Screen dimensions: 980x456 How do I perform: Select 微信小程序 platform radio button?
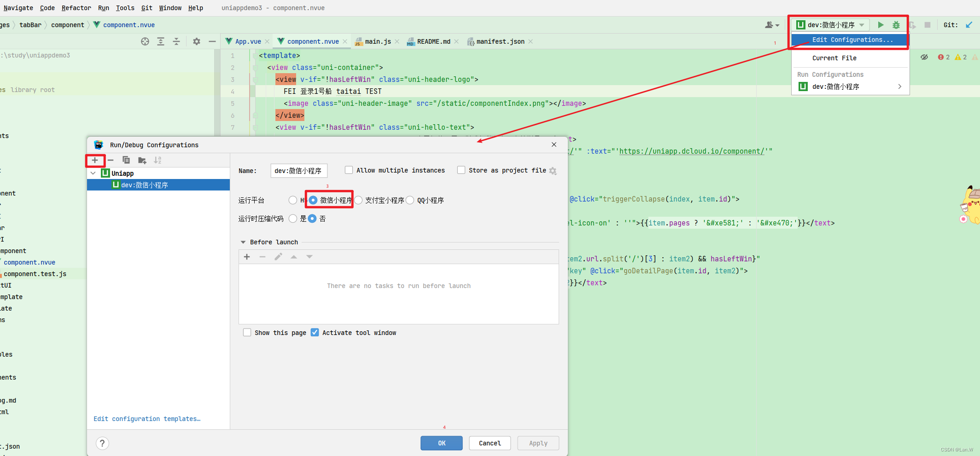[x=313, y=200]
